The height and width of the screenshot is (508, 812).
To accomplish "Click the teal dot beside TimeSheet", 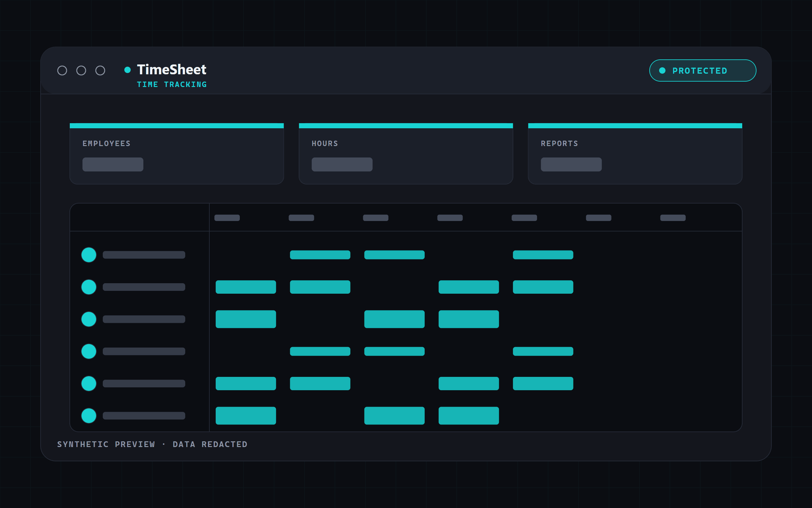I will 128,70.
